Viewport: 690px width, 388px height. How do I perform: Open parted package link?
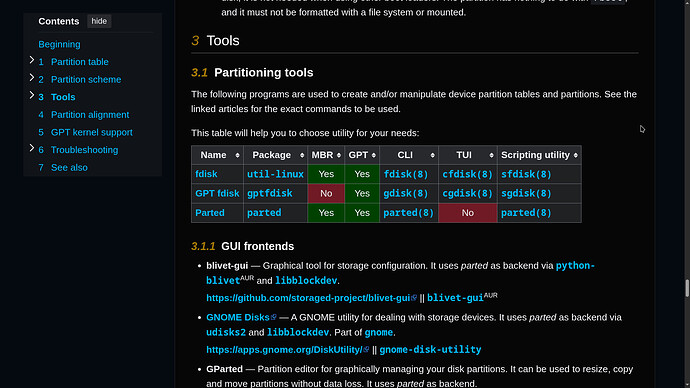(264, 213)
